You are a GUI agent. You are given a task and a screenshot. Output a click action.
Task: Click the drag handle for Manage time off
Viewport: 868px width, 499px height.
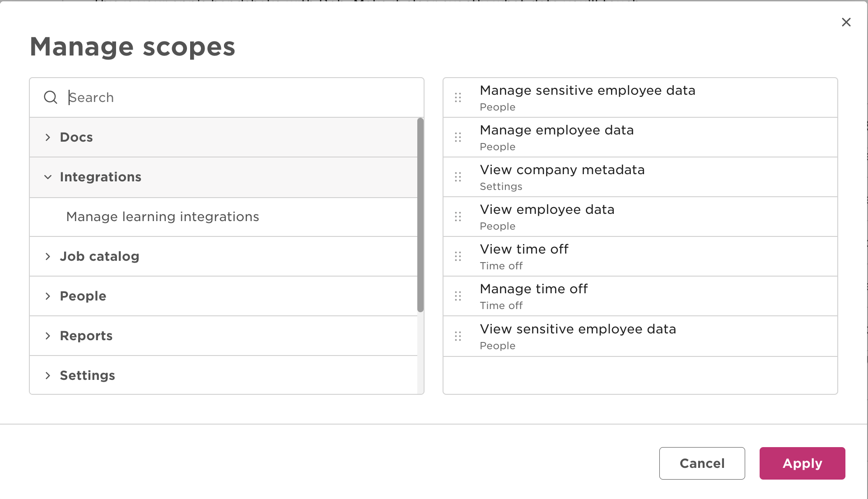tap(458, 296)
